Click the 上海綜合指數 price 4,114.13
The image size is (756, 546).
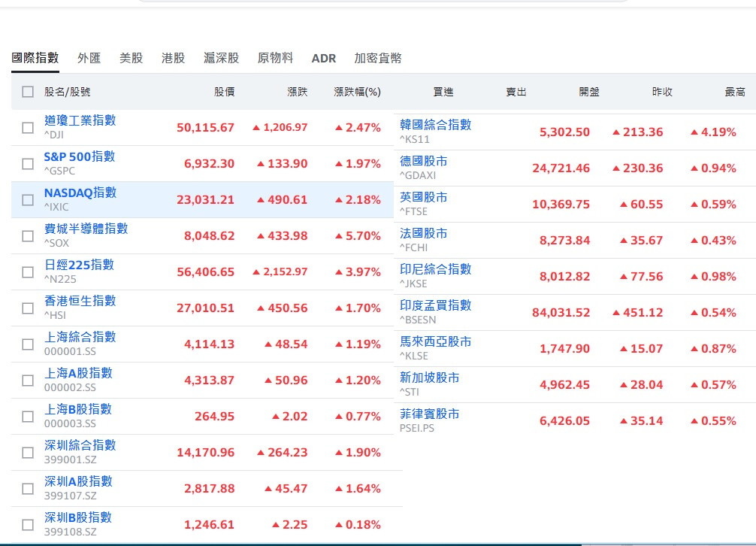[x=209, y=344]
